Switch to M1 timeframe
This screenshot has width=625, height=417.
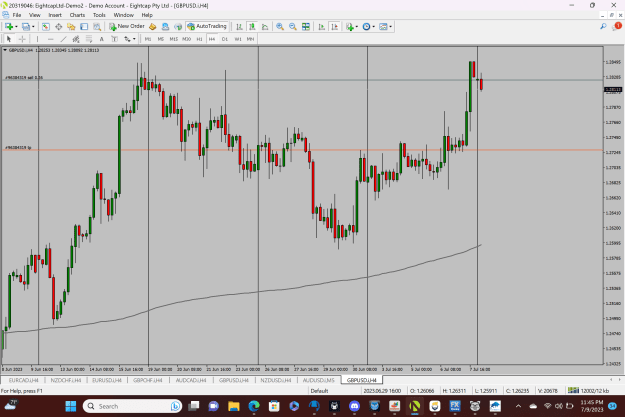pyautogui.click(x=148, y=39)
